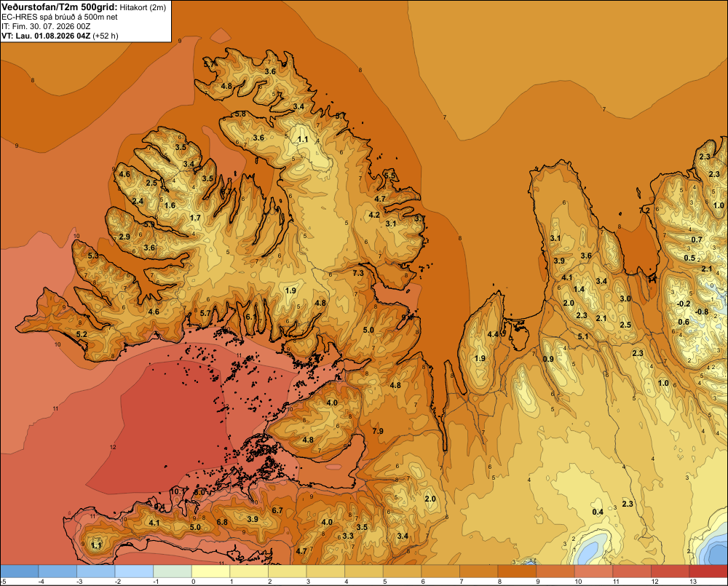
Task: Click the 0.4 temperature label
Action: pyautogui.click(x=598, y=512)
